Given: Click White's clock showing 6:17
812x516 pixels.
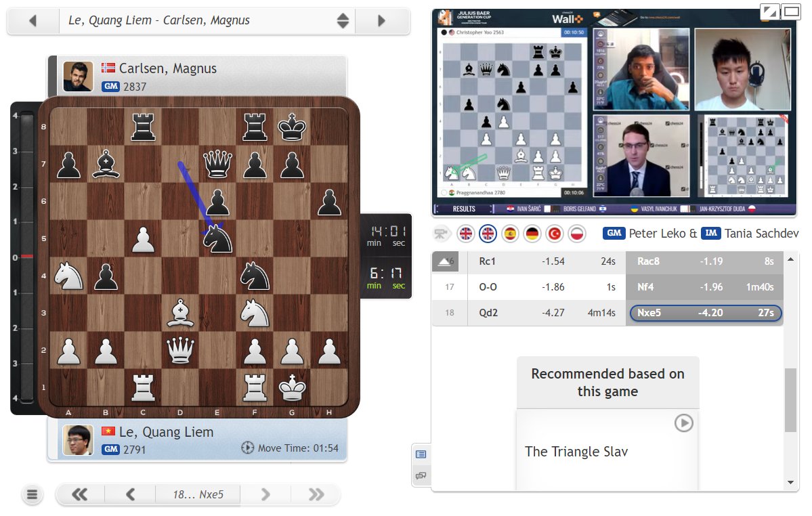Looking at the screenshot, I should 387,278.
